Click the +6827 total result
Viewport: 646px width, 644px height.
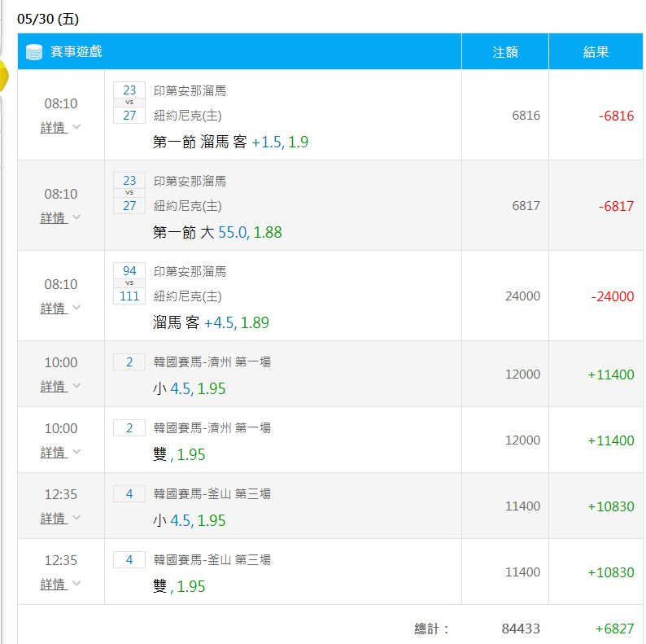pos(614,629)
